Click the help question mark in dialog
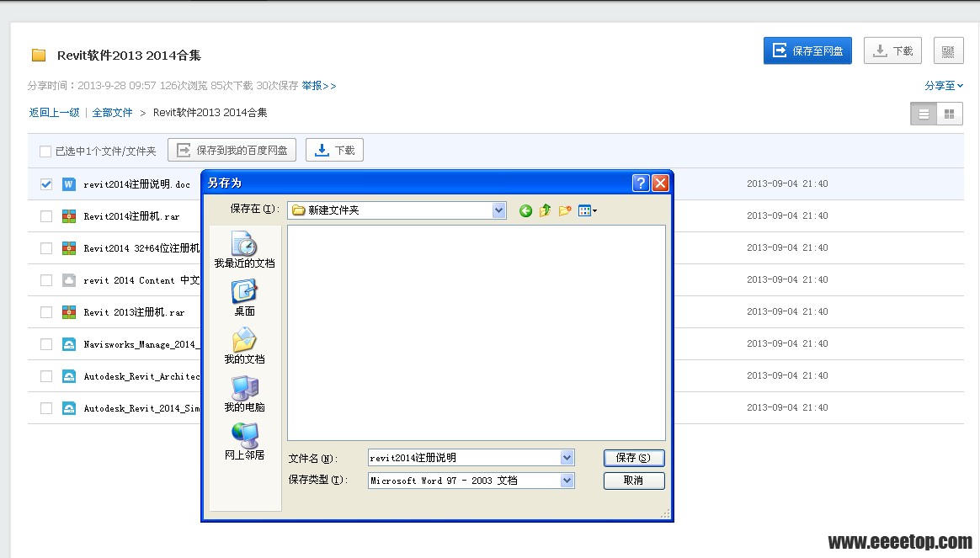Image resolution: width=980 pixels, height=558 pixels. click(x=641, y=183)
